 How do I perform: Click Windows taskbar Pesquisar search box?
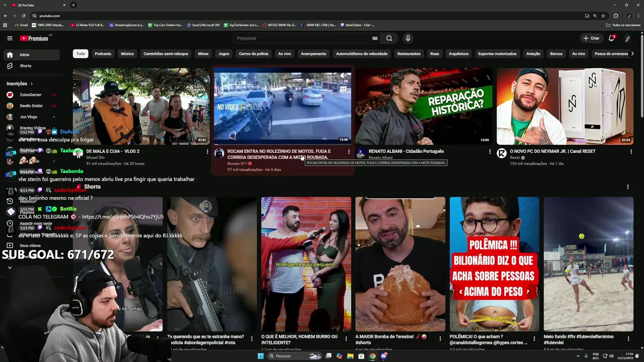coord(295,356)
